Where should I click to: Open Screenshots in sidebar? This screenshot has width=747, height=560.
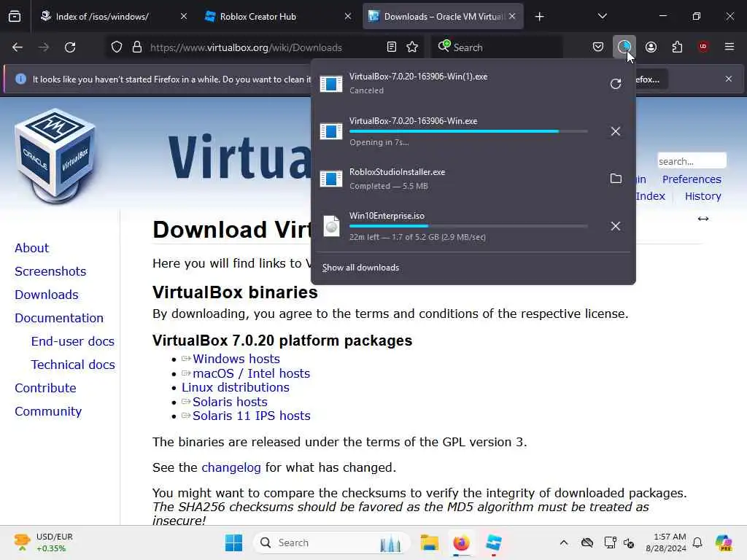50,271
